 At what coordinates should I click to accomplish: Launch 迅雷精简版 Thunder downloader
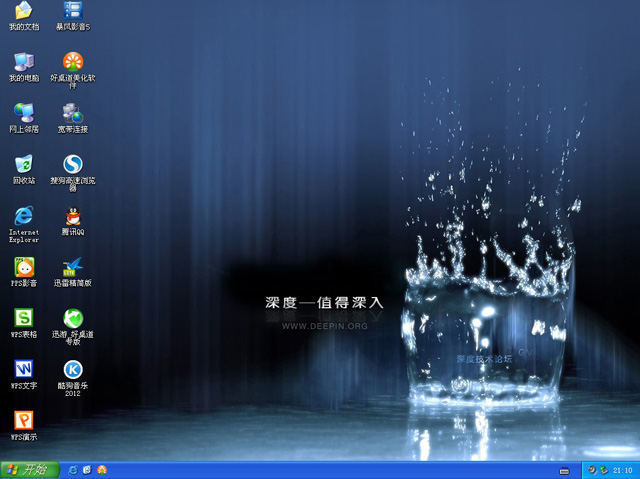click(72, 267)
